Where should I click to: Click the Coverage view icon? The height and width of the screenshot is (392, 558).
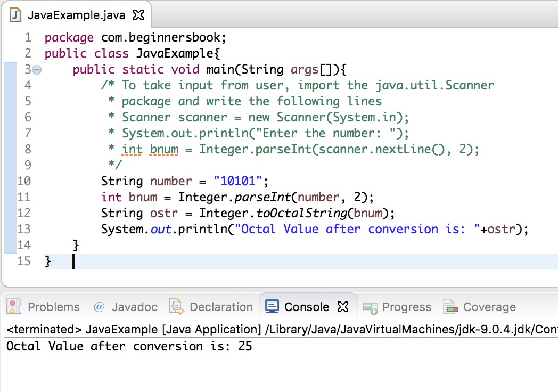click(451, 307)
